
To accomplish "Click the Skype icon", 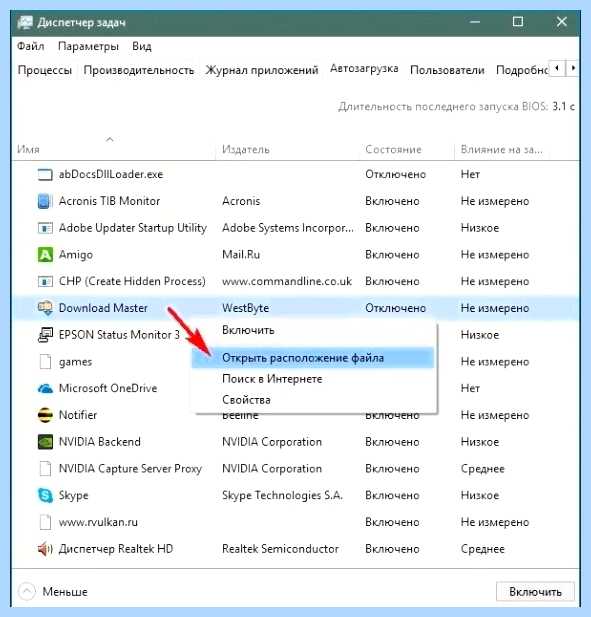I will pos(45,495).
